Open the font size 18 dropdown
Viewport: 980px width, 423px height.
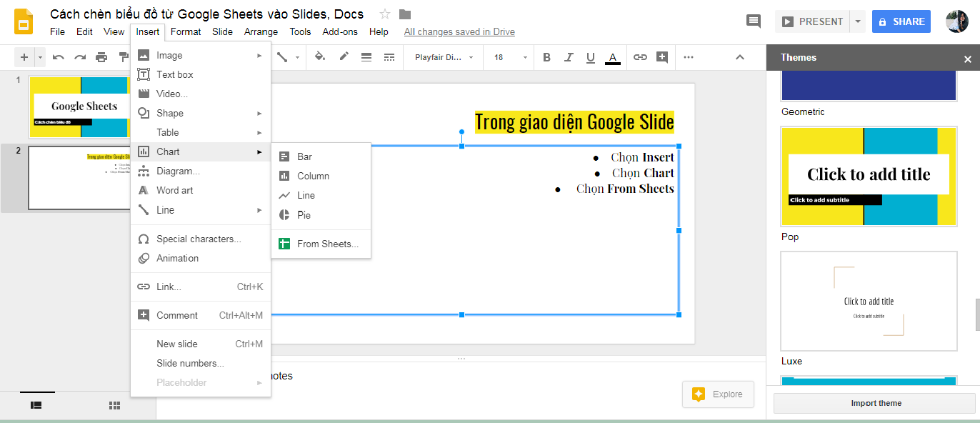[511, 57]
